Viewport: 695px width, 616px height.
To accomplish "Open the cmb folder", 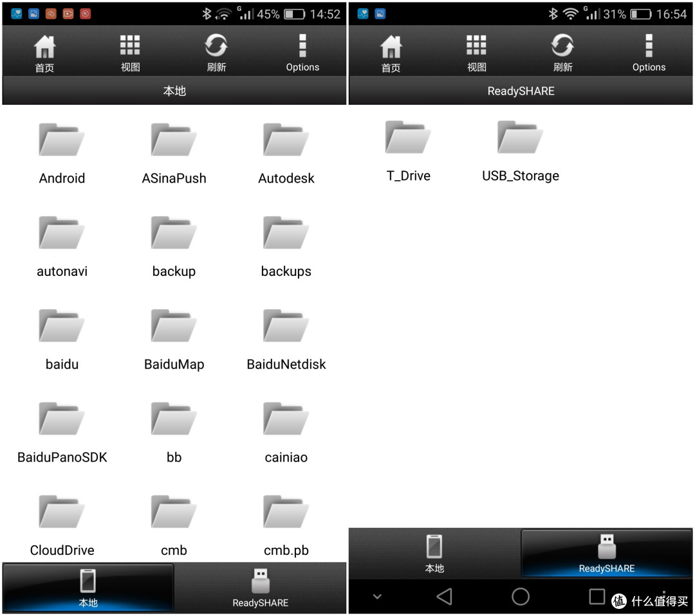I will [174, 525].
